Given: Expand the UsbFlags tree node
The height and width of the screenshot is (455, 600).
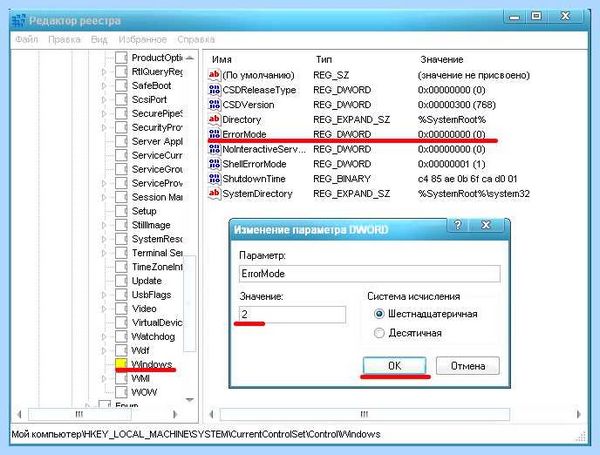Looking at the screenshot, I should (104, 295).
